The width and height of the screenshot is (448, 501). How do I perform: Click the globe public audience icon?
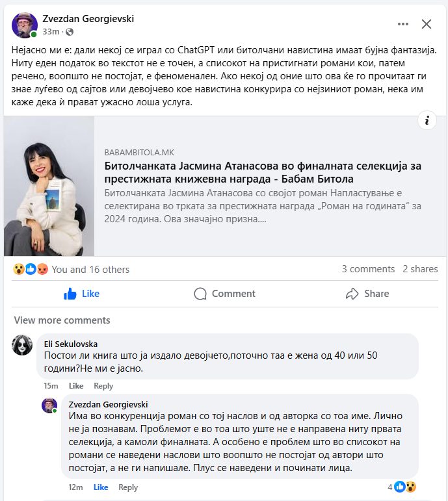[x=70, y=32]
